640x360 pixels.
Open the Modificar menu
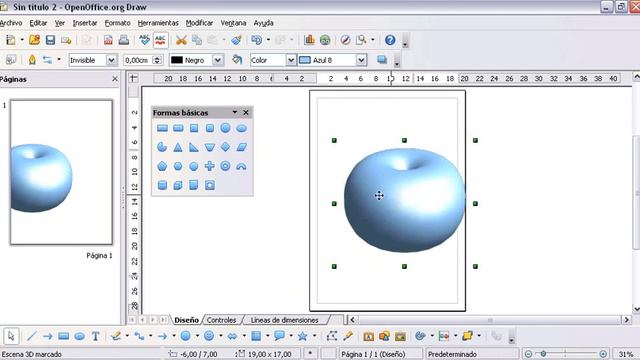click(x=200, y=23)
